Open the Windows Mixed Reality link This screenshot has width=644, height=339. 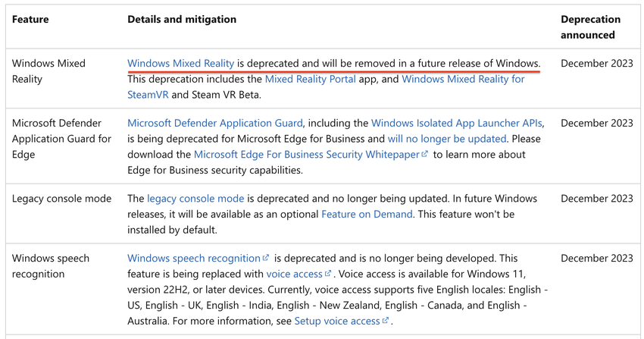coord(180,63)
